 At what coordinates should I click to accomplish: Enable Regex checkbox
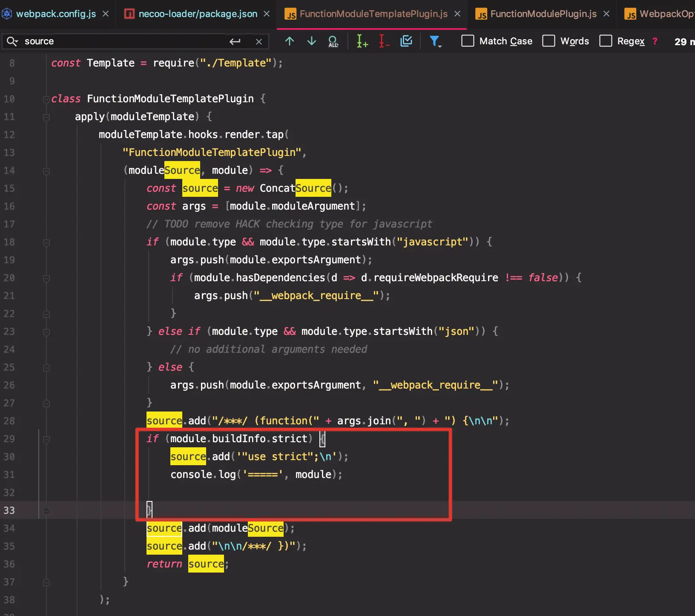[x=606, y=41]
